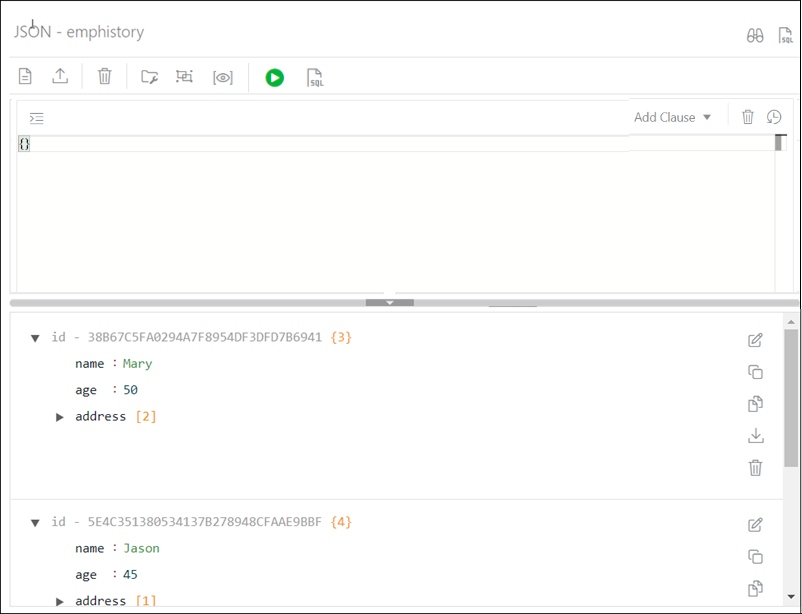Show SQL for the query via toolbar SQL icon
This screenshot has height=614, width=802.
[314, 77]
